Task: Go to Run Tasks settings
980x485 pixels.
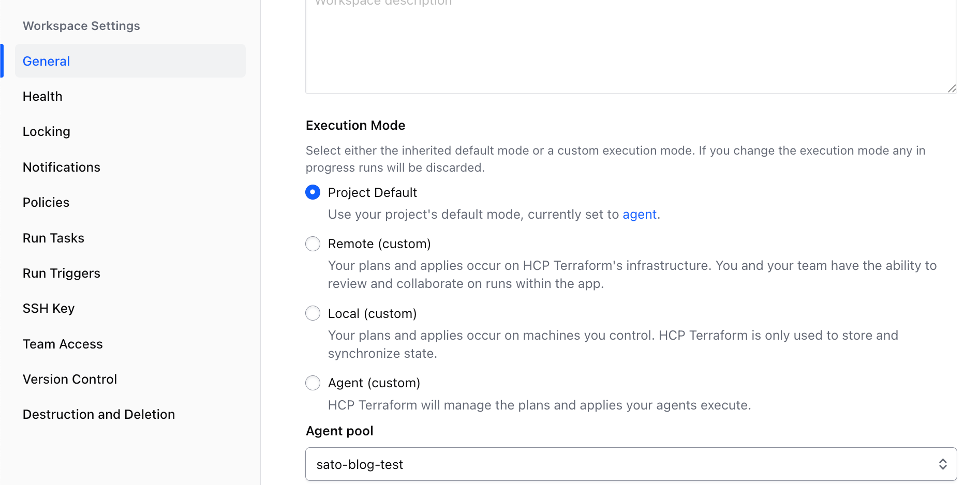Action: pos(53,238)
